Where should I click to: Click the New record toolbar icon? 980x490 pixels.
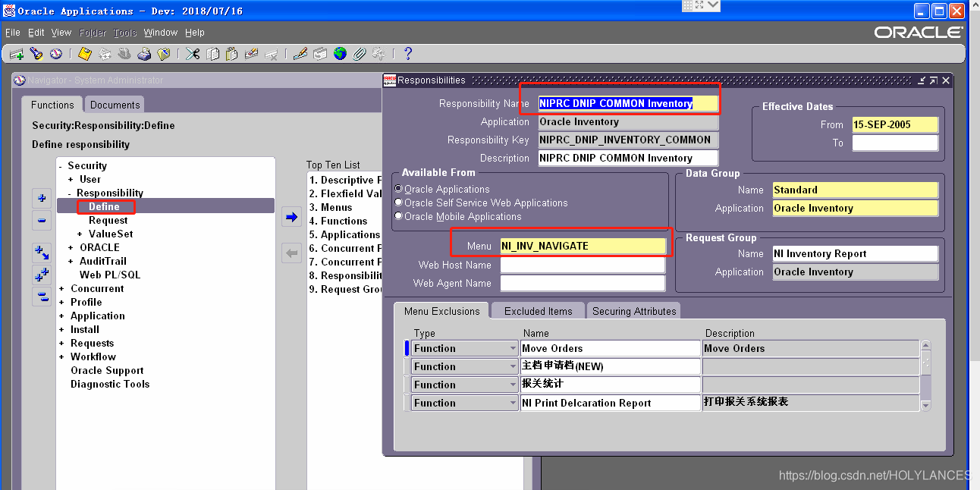17,54
